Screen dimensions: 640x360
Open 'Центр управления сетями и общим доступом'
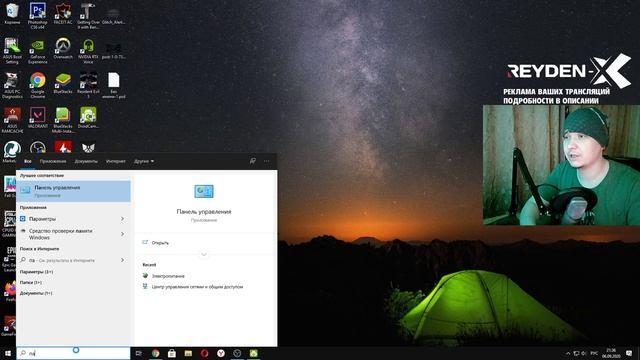pyautogui.click(x=197, y=287)
